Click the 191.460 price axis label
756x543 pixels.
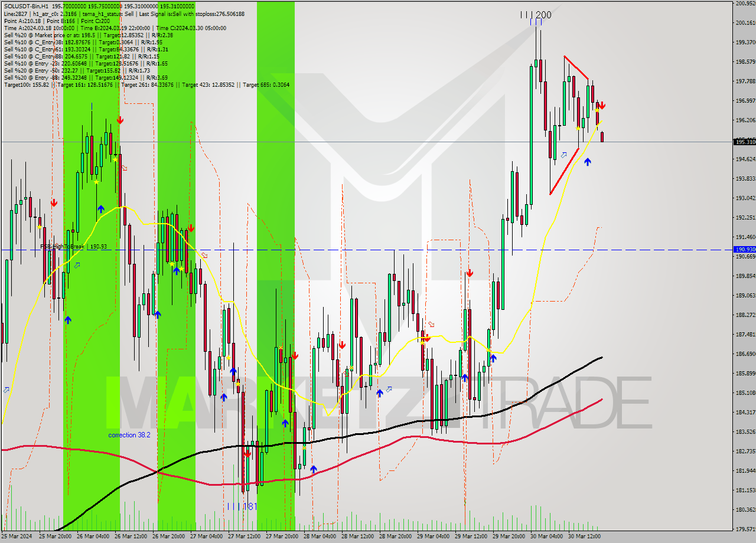tap(745, 237)
